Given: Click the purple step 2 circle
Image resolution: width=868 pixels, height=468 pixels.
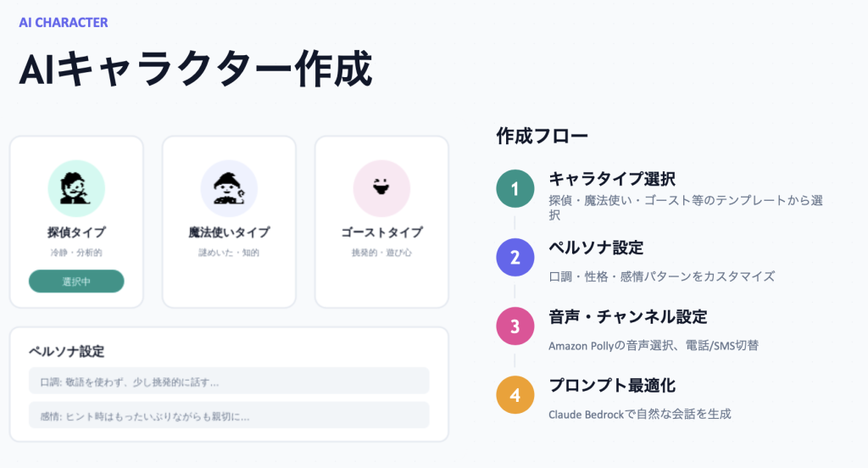Looking at the screenshot, I should click(515, 257).
